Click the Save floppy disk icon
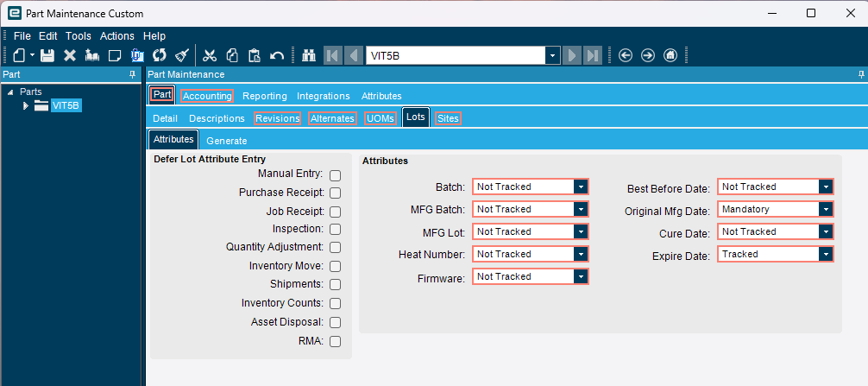This screenshot has width=868, height=386. click(x=47, y=55)
